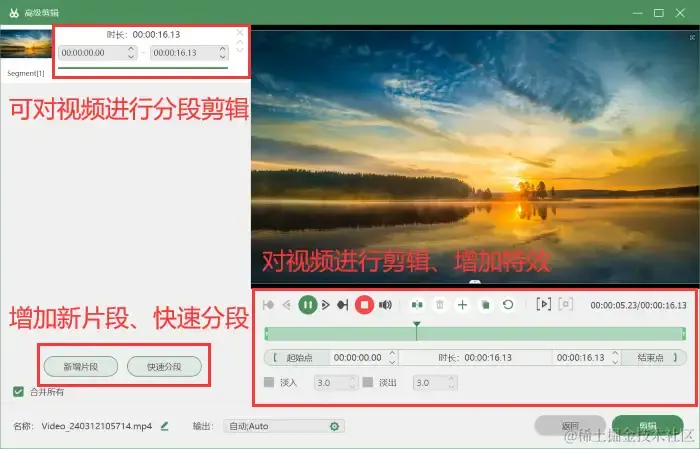700x449 pixels.
Task: Increase the 起始点 time below timeline
Action: 392,353
